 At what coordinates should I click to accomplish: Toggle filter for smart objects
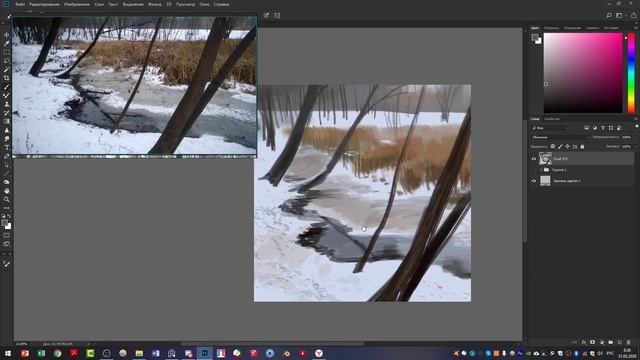point(619,128)
